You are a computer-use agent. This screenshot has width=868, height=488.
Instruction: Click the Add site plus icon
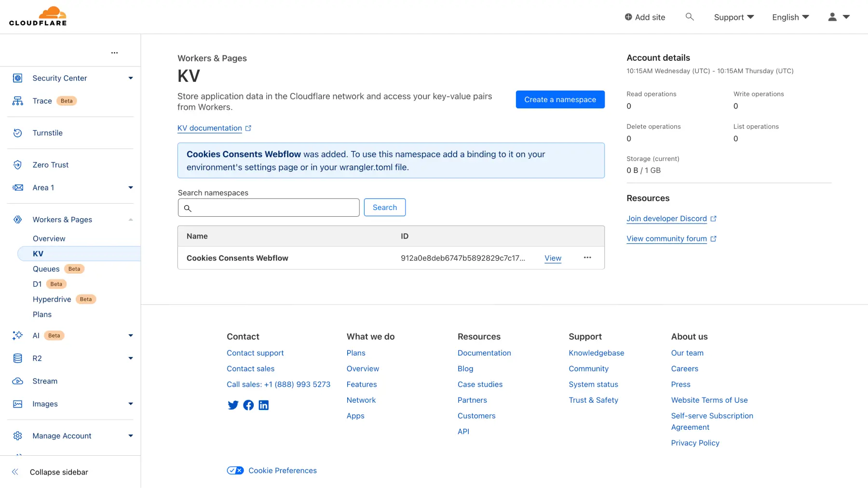628,17
